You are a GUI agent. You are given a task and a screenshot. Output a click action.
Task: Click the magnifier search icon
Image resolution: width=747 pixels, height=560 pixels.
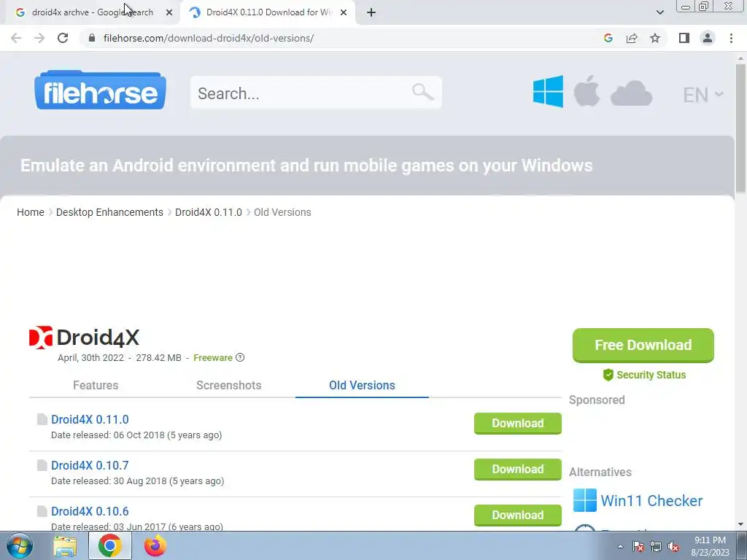pyautogui.click(x=422, y=92)
